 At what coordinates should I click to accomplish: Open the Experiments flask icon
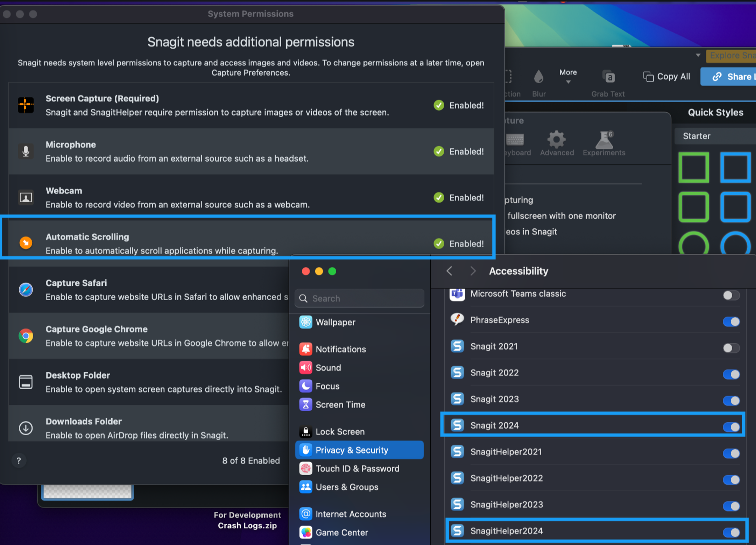click(x=604, y=139)
